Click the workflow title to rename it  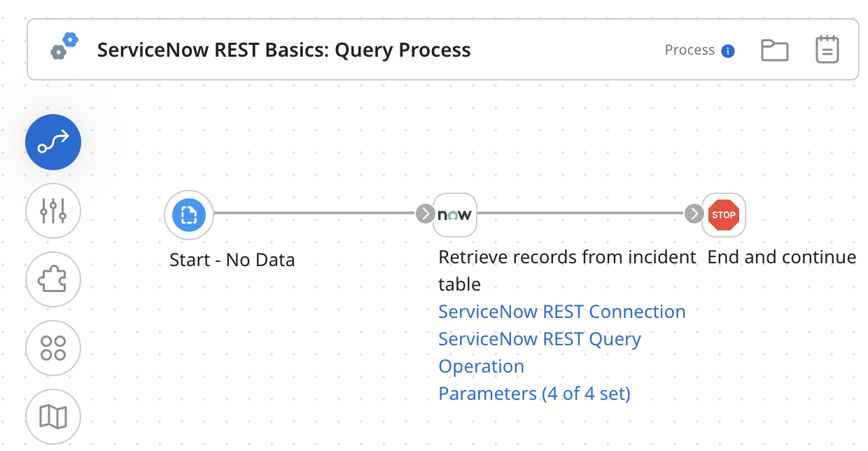pyautogui.click(x=284, y=50)
